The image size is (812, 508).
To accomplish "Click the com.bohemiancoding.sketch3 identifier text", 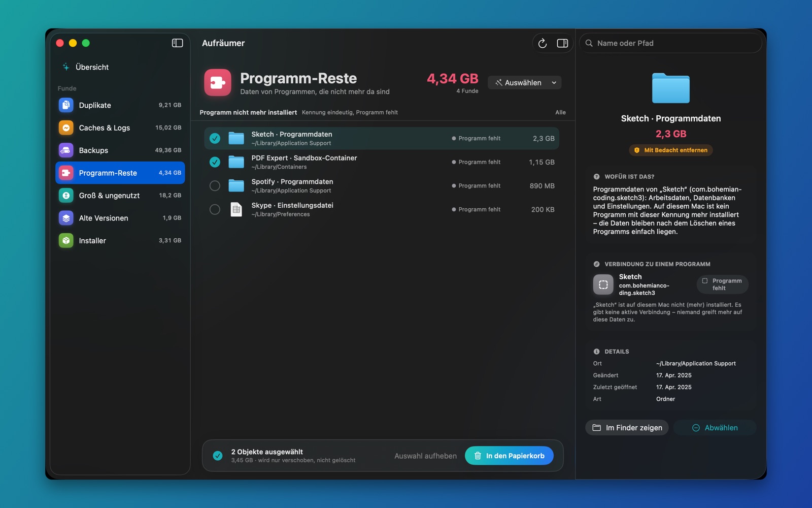I will pos(644,289).
